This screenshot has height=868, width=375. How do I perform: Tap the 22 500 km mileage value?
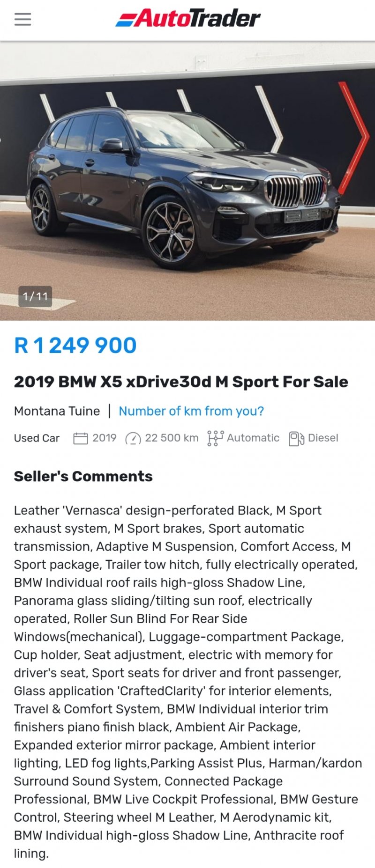172,438
